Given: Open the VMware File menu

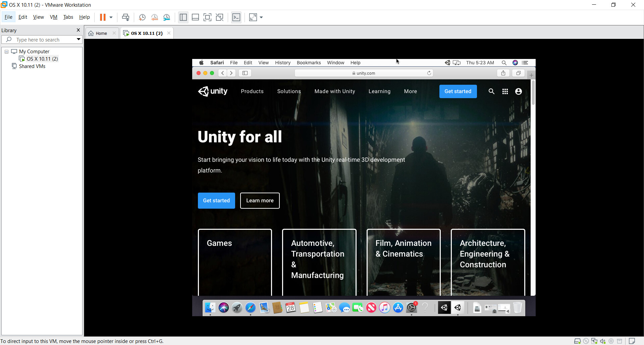Looking at the screenshot, I should [x=8, y=17].
